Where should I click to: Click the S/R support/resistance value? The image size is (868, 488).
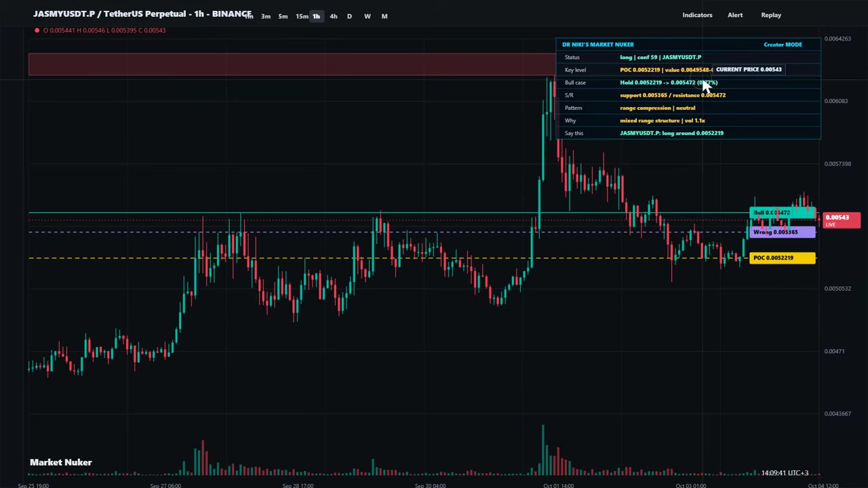[673, 96]
